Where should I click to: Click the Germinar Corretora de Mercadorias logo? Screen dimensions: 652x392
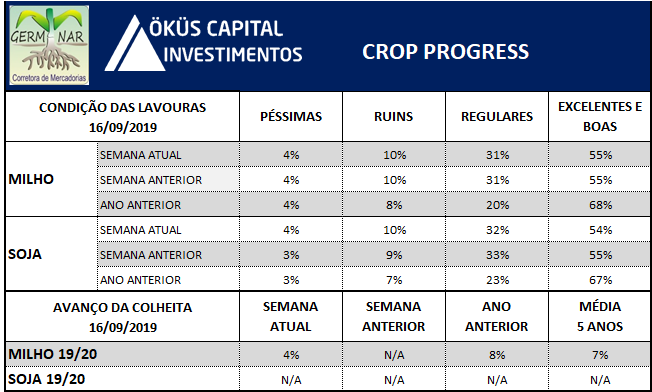(49, 45)
